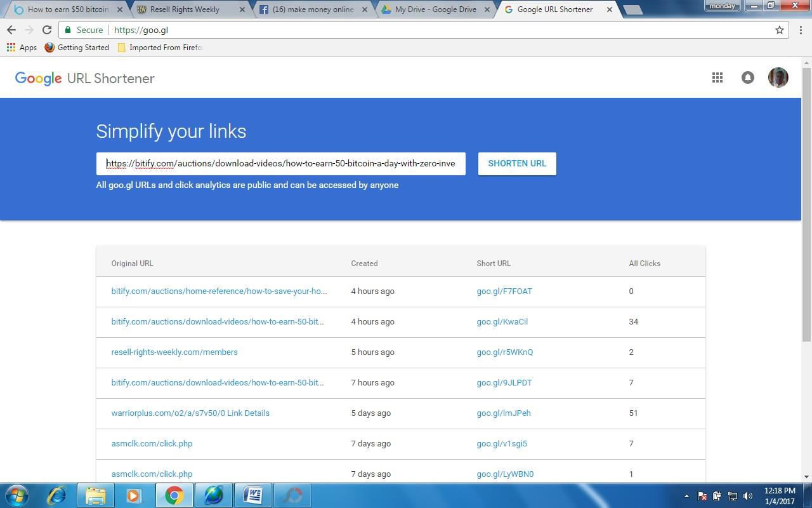Open short URL goo.gl/r5WKnQ
This screenshot has height=508, width=812.
click(505, 352)
